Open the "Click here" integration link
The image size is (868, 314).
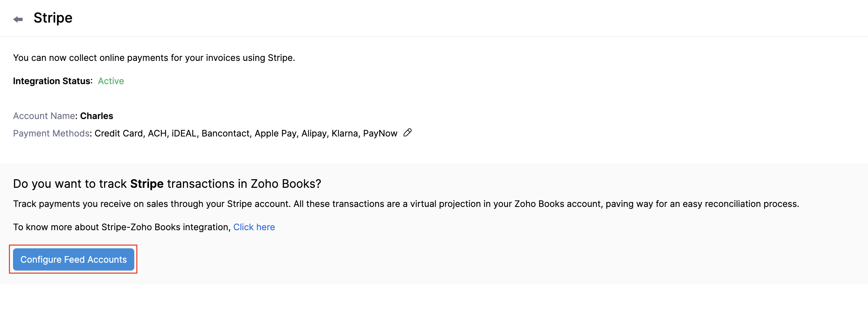[x=254, y=227]
